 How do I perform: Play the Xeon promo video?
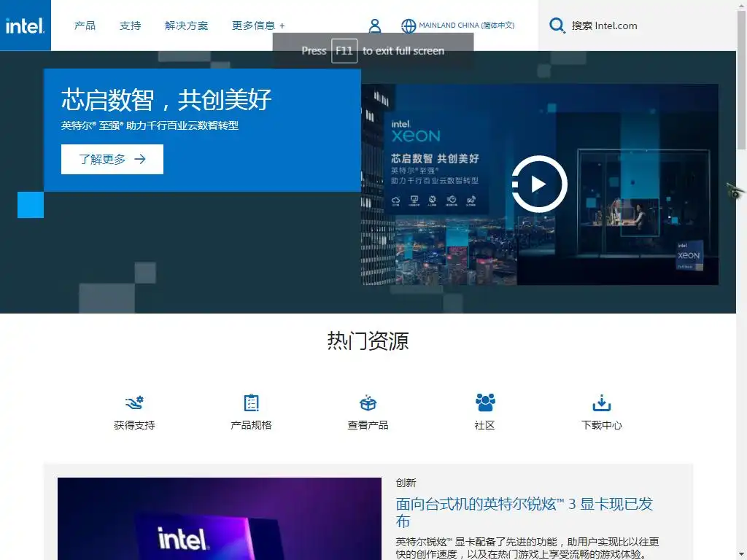point(539,184)
